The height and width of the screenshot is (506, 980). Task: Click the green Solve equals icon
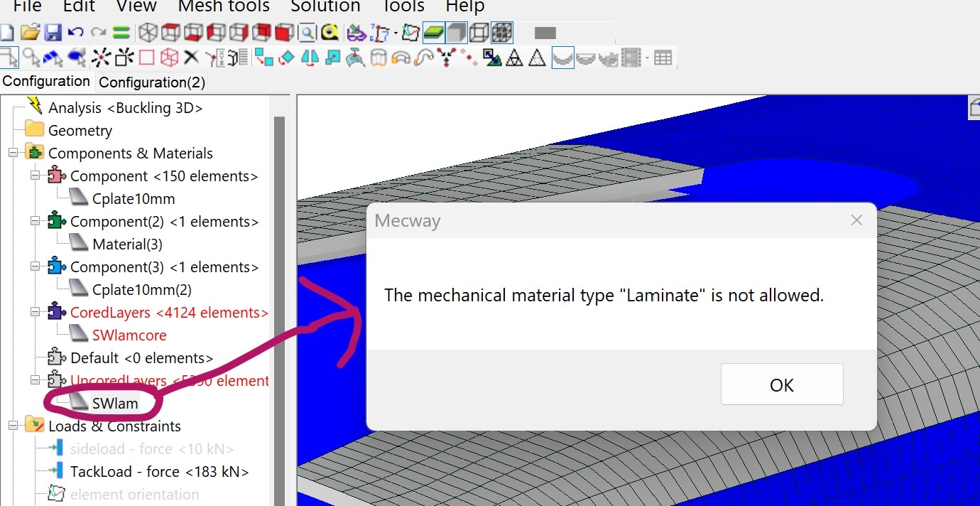[x=121, y=33]
